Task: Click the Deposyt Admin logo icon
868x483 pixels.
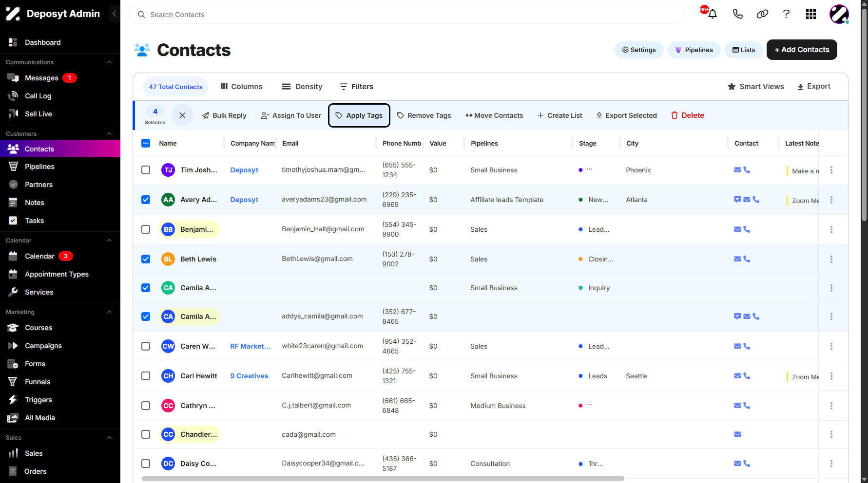Action: pos(13,14)
